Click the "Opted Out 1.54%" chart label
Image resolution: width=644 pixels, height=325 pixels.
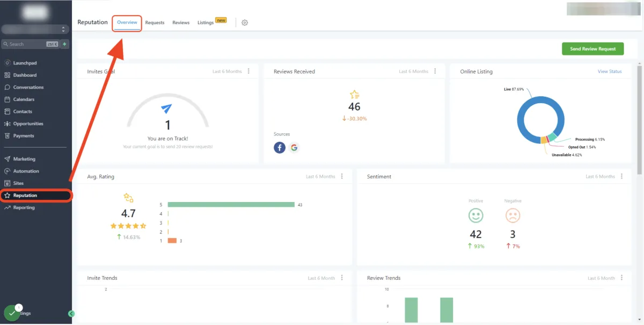[x=582, y=147]
